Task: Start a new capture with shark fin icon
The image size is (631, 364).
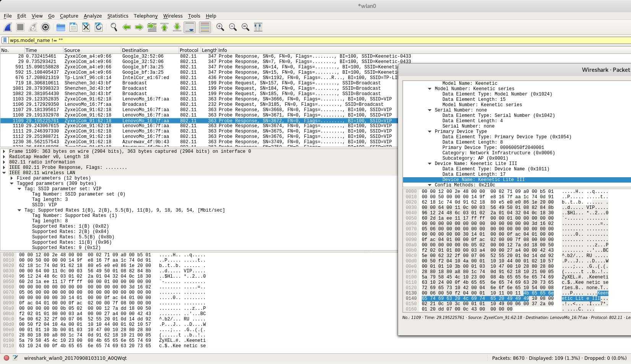Action: (x=8, y=27)
